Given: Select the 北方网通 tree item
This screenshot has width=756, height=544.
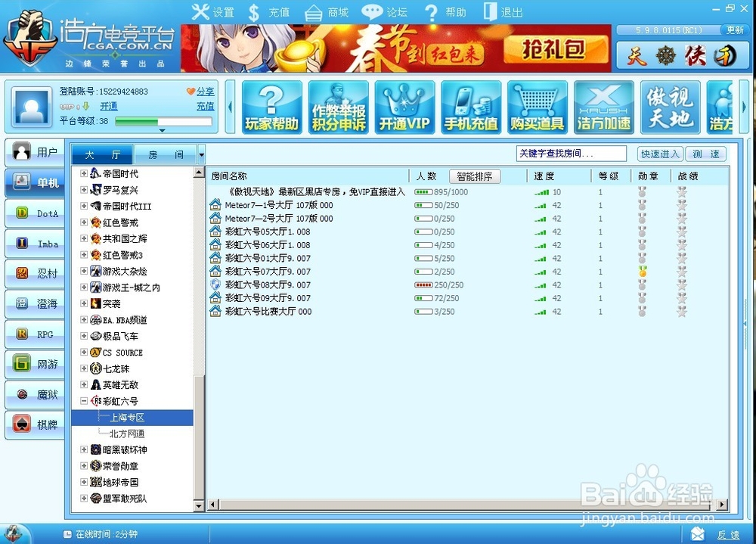Looking at the screenshot, I should click(127, 434).
